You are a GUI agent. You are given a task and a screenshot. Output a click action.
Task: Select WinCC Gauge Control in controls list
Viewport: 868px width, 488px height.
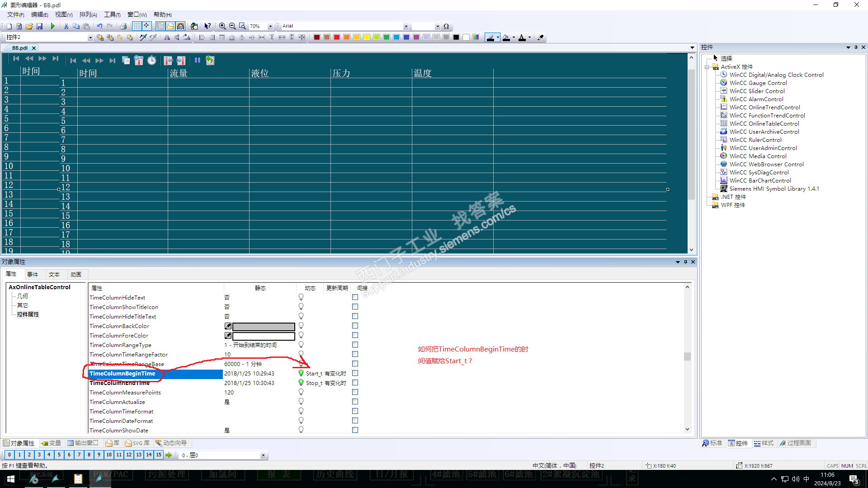coord(758,83)
